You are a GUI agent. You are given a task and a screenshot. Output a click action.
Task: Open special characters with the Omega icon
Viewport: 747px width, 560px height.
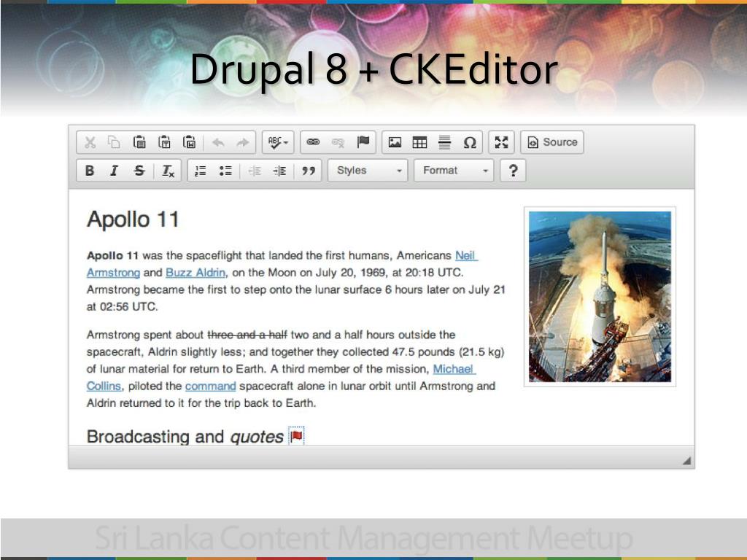tap(470, 142)
